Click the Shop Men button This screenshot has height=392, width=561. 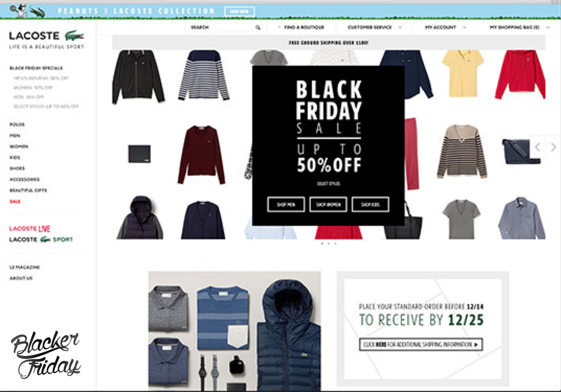pos(286,204)
